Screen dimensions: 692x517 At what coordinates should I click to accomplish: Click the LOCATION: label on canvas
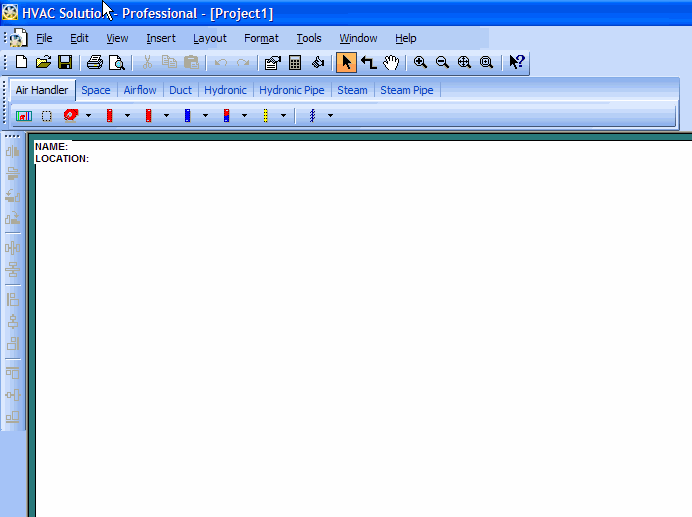click(62, 158)
